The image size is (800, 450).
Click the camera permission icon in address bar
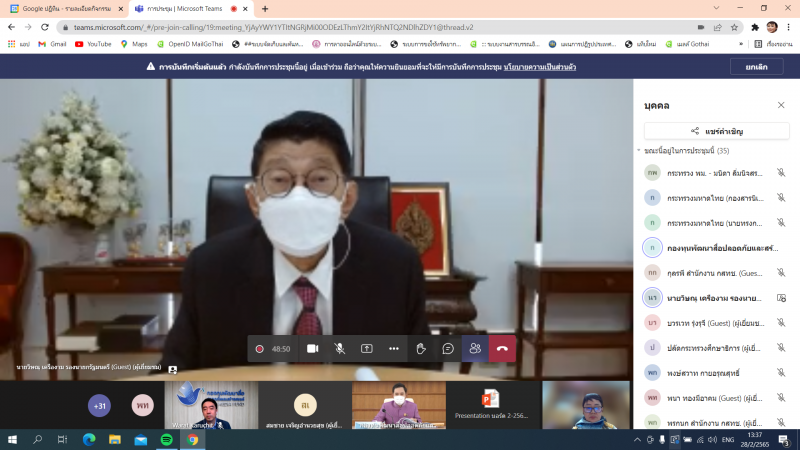701,28
